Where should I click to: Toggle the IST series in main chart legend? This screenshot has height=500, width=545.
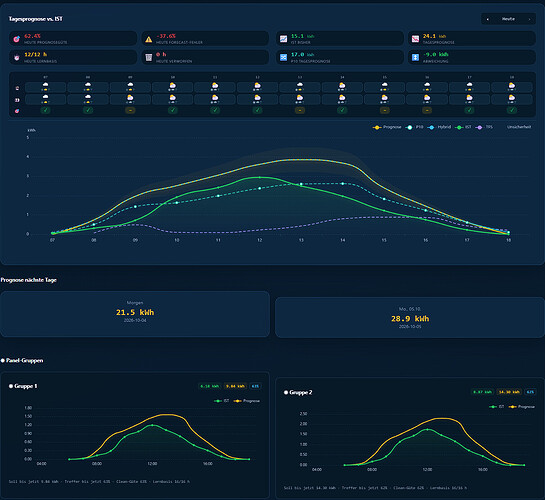click(464, 127)
